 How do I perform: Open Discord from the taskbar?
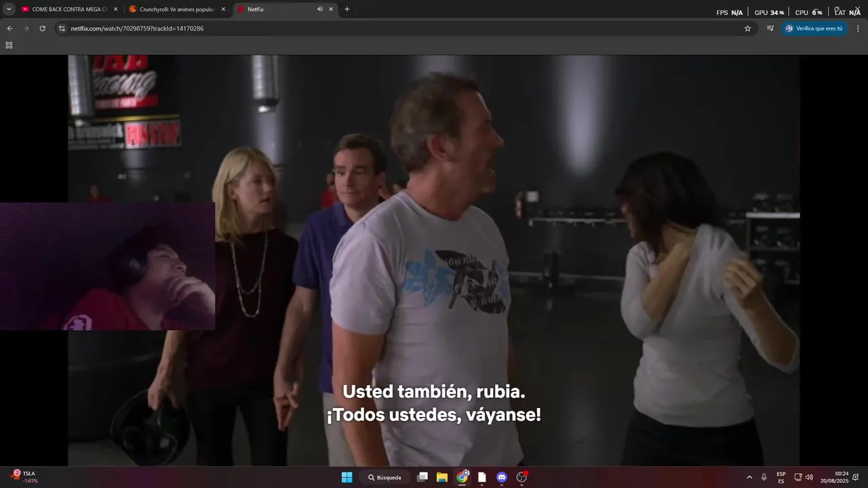coord(502,477)
